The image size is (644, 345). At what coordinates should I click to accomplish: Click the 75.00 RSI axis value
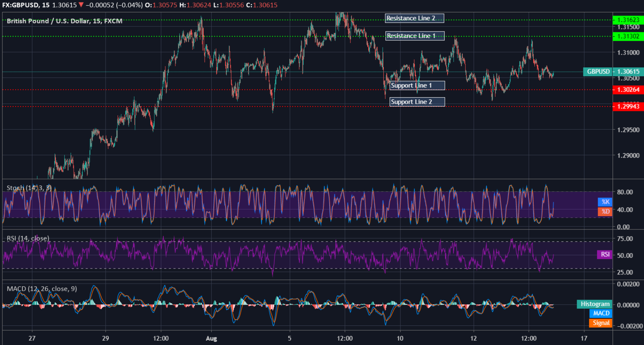tap(625, 239)
